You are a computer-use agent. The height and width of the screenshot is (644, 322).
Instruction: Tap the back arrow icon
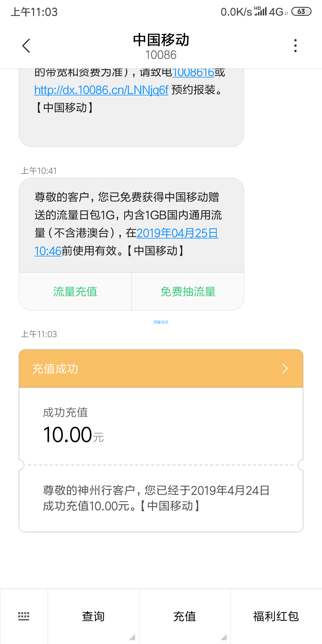coord(26,46)
